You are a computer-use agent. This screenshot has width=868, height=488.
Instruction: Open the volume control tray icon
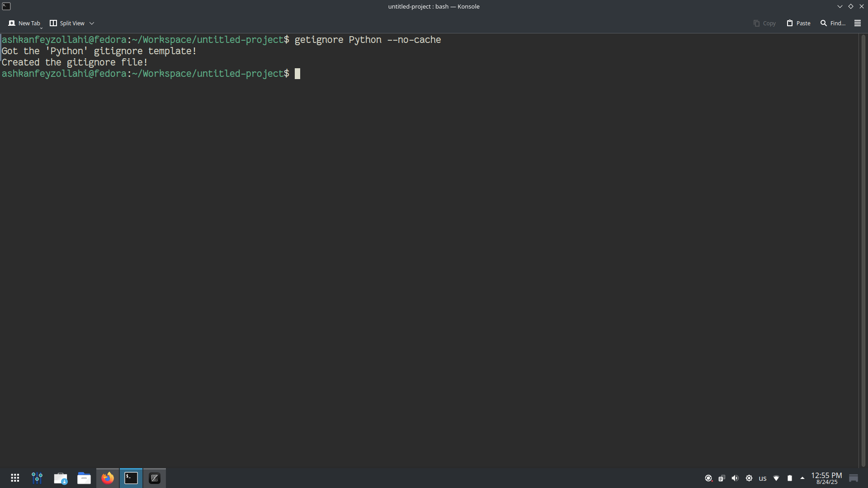(x=735, y=478)
